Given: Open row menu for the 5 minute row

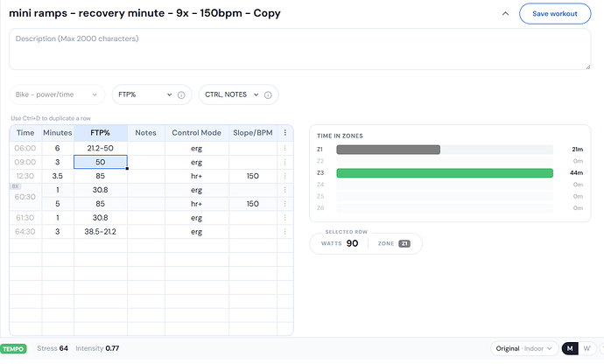Looking at the screenshot, I should click(285, 204).
